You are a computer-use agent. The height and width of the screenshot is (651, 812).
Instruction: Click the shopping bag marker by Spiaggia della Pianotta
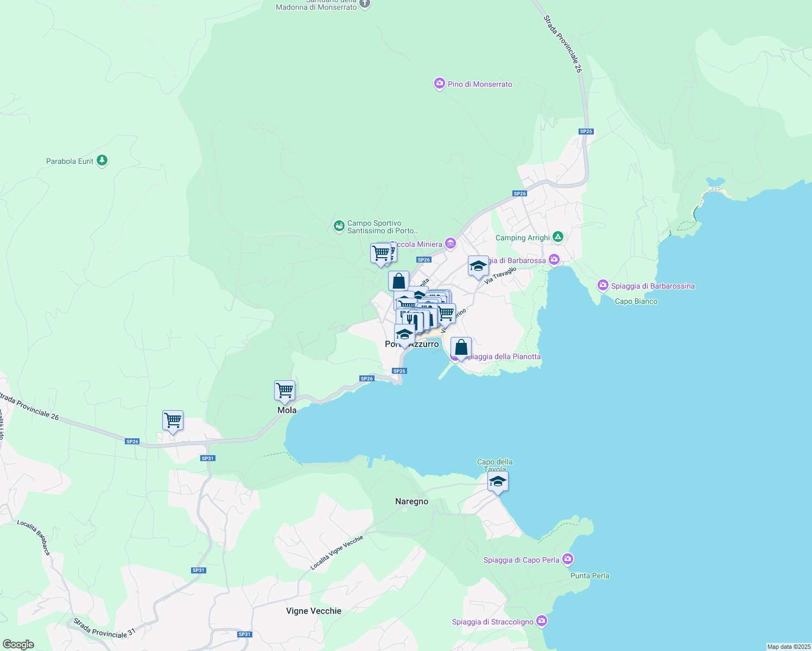point(461,348)
